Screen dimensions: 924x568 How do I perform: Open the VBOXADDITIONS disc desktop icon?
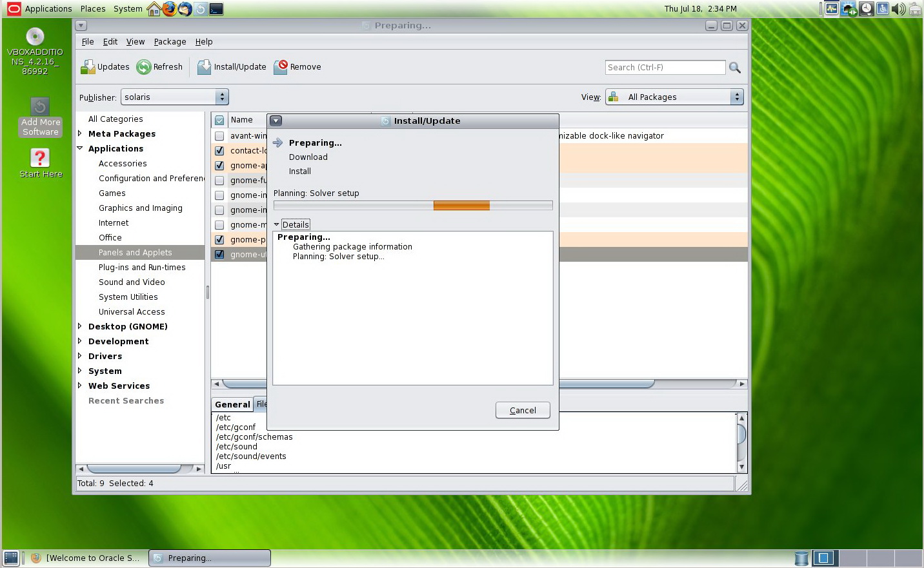[35, 52]
